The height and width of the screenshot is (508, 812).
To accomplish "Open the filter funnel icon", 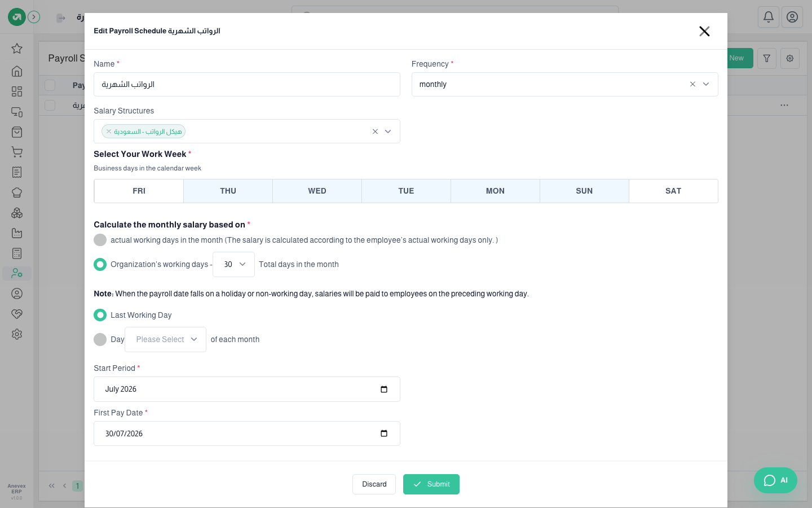I will click(x=767, y=58).
